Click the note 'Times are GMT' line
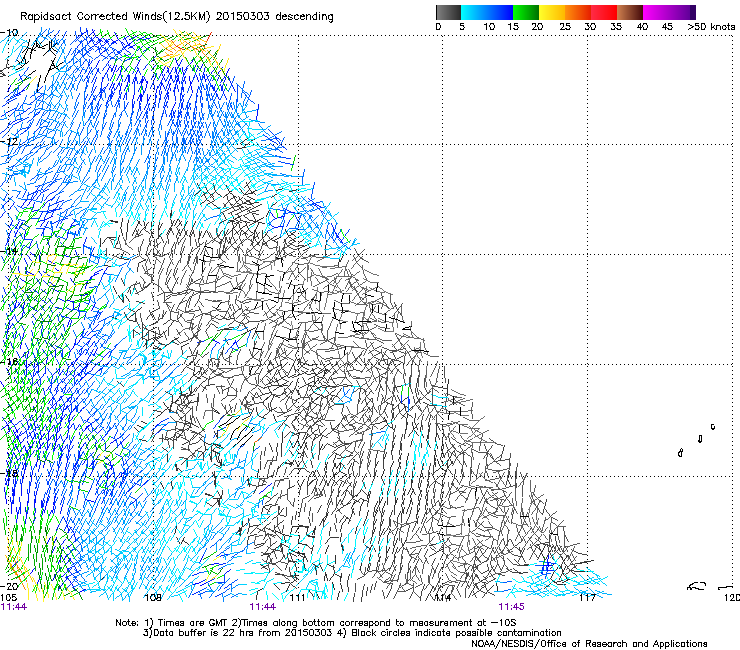The image size is (740, 650). coord(316,623)
